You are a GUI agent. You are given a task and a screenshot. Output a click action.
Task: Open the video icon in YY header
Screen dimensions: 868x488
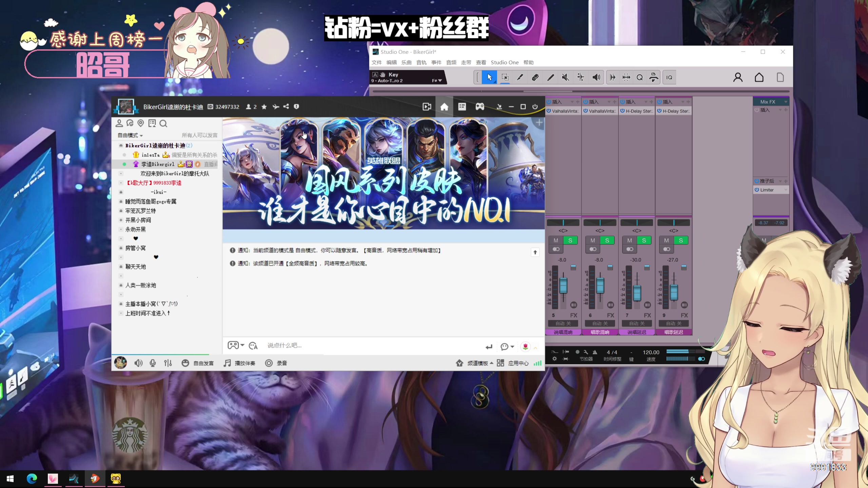tap(427, 107)
